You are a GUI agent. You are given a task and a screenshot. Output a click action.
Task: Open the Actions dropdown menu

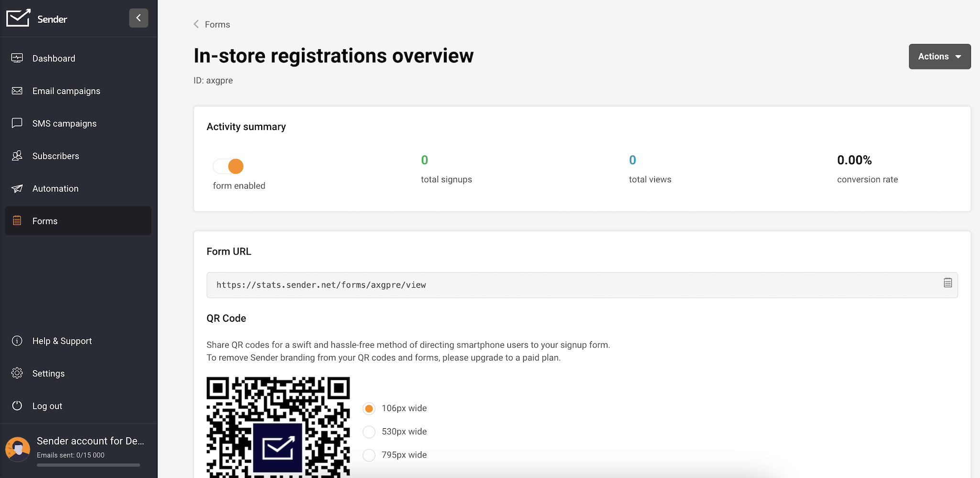(x=939, y=56)
